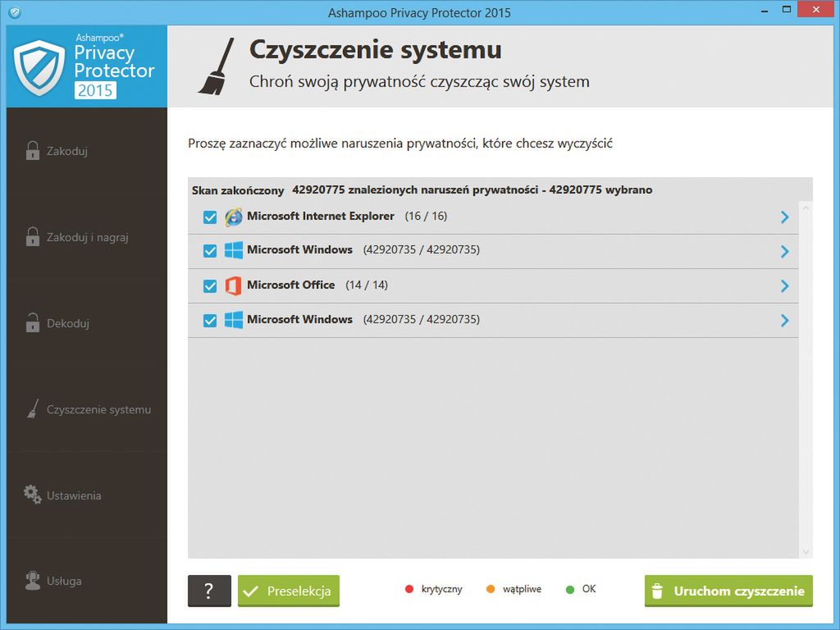Image resolution: width=840 pixels, height=630 pixels.
Task: Click the gears icon beside Ustawienia
Action: point(32,495)
